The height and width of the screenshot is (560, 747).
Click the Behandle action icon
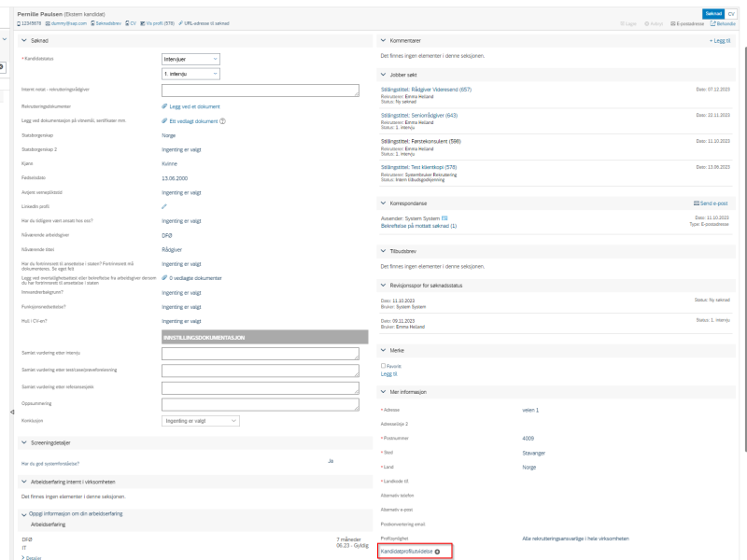(713, 23)
